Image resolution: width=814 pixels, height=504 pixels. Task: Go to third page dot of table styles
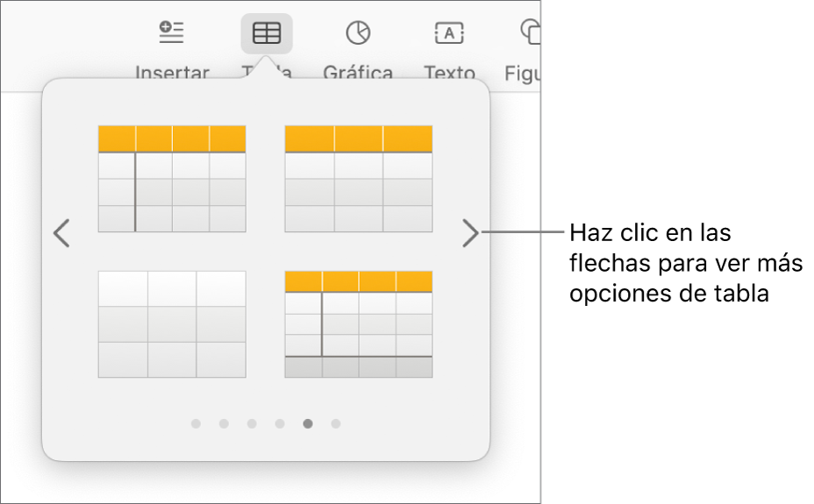tap(252, 423)
